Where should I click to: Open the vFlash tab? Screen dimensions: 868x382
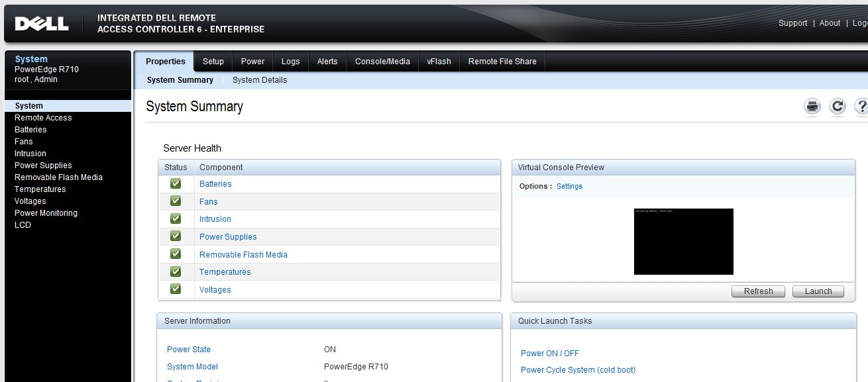click(439, 61)
